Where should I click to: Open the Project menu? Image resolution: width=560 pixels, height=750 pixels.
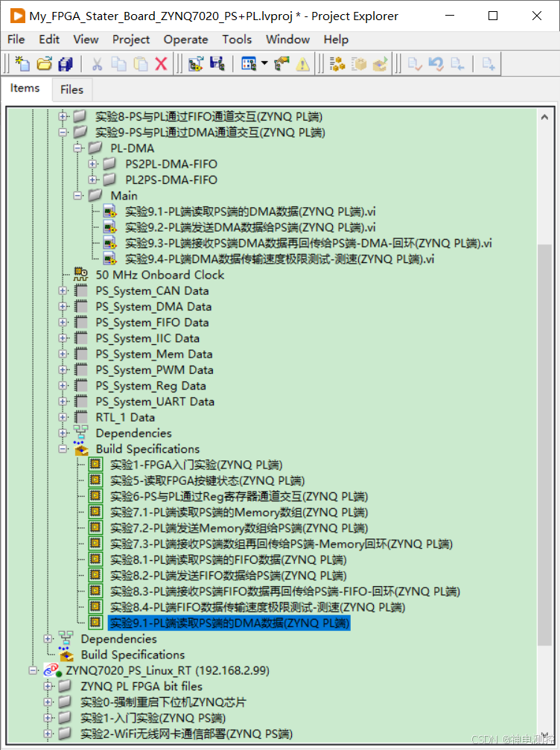tap(131, 39)
